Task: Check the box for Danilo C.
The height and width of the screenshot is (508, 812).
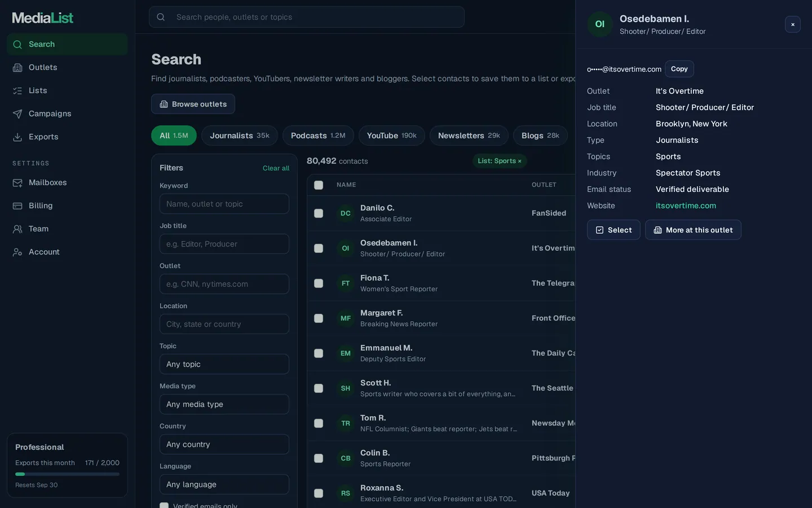Action: click(319, 213)
